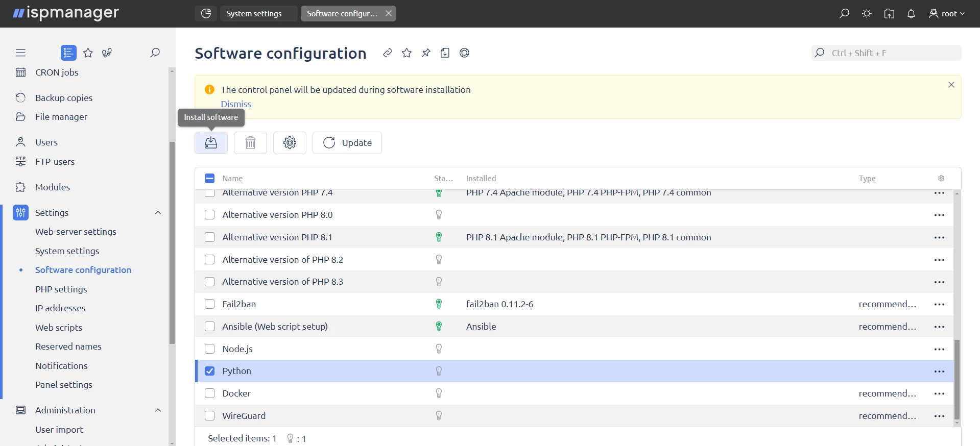Toggle the select-all header checkbox
Image resolution: width=980 pixels, height=446 pixels.
pos(209,179)
